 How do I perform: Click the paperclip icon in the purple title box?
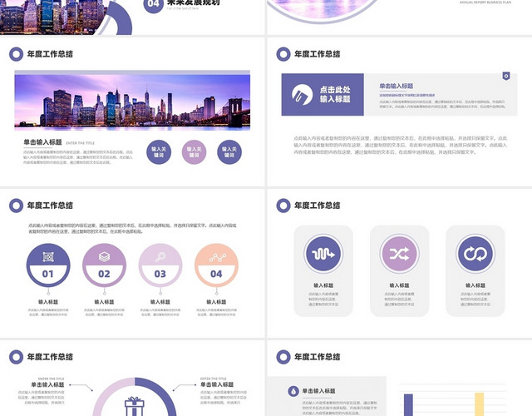(x=302, y=95)
